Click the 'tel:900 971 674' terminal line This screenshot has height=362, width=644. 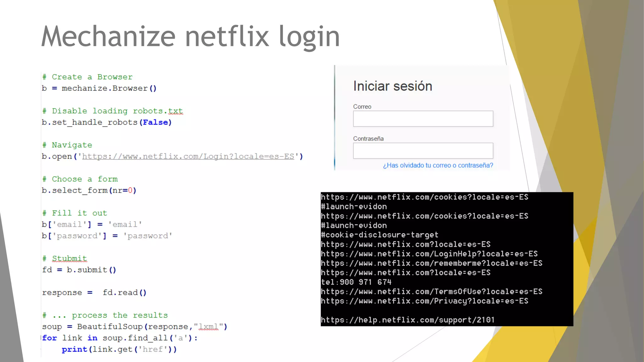tap(356, 282)
